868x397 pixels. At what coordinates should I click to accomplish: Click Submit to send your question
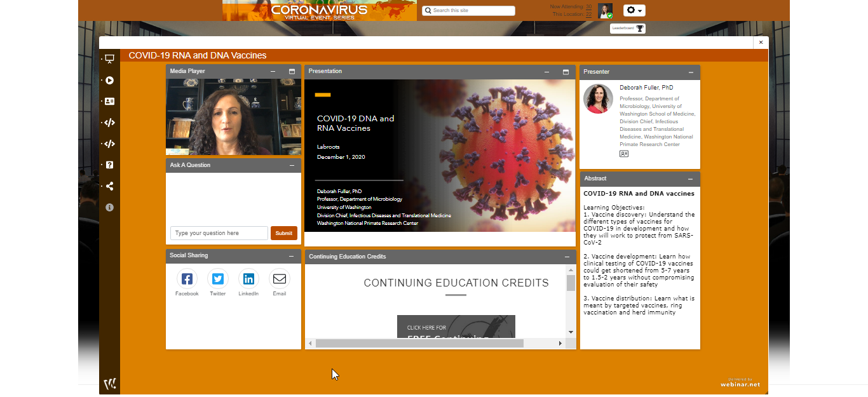point(283,233)
